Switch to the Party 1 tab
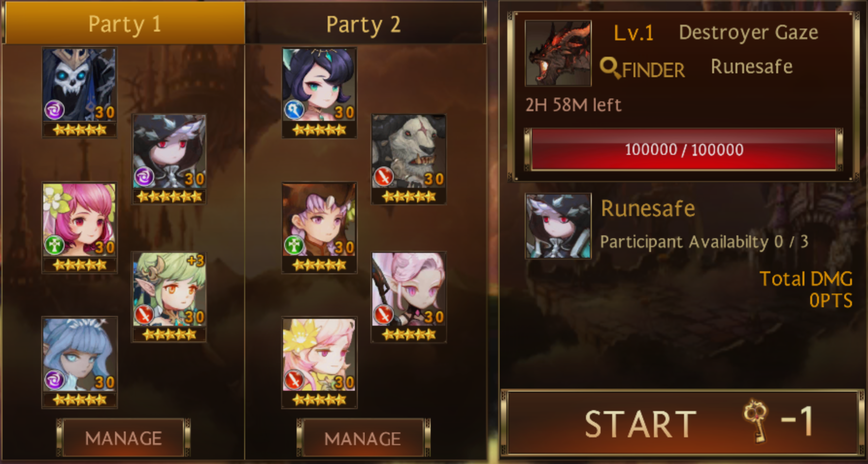The image size is (868, 464). (x=124, y=23)
